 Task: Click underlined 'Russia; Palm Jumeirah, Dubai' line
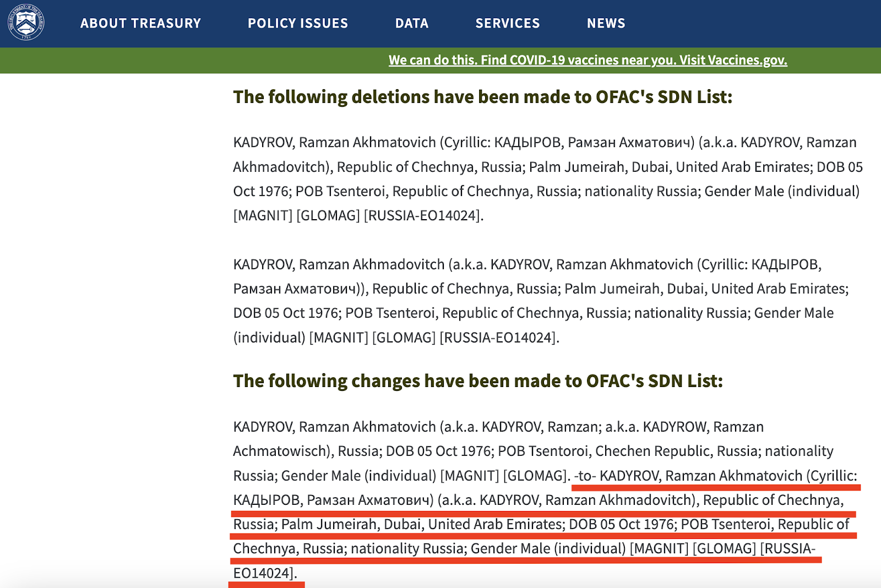click(x=541, y=524)
